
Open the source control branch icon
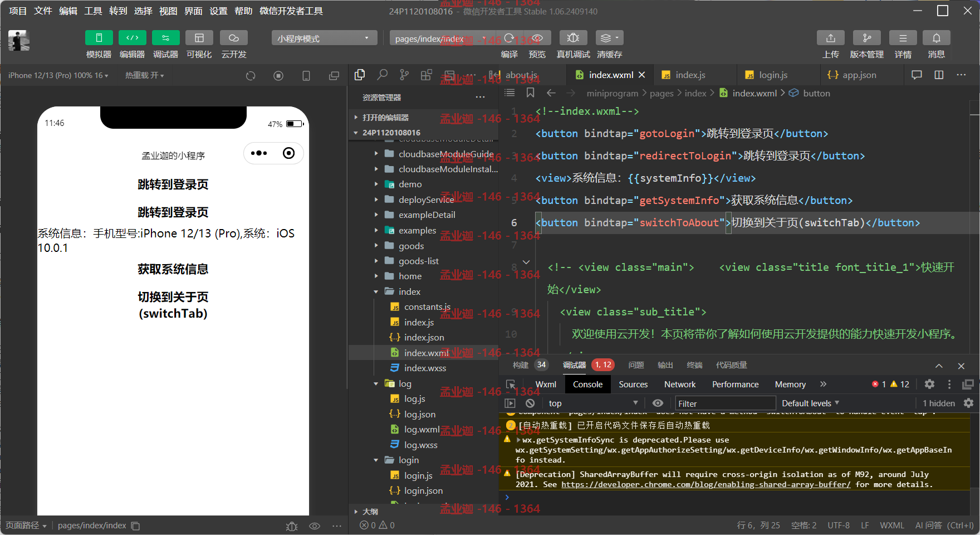pos(404,75)
